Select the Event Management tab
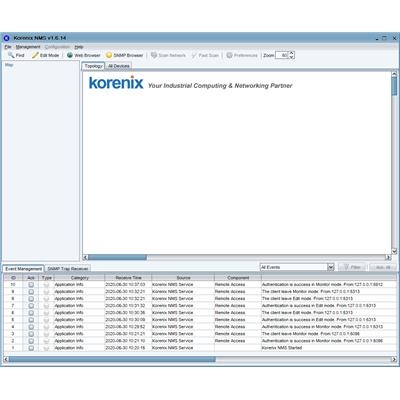 tap(23, 269)
